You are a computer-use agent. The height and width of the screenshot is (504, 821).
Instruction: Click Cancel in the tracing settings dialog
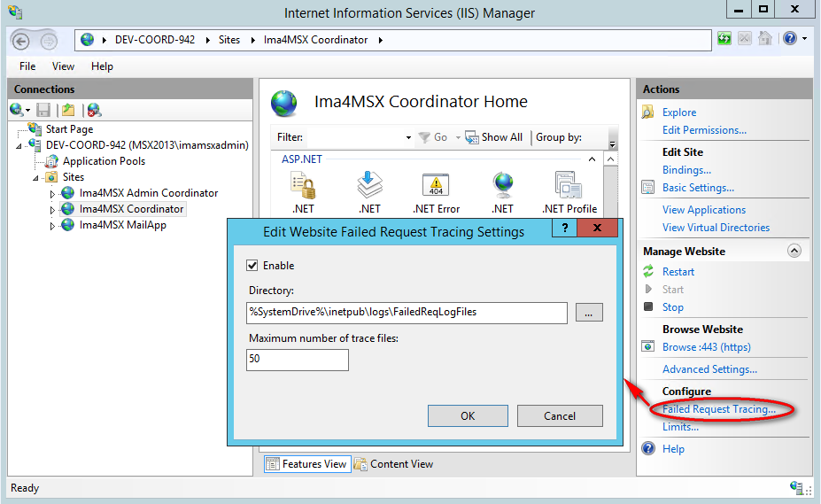pyautogui.click(x=560, y=416)
